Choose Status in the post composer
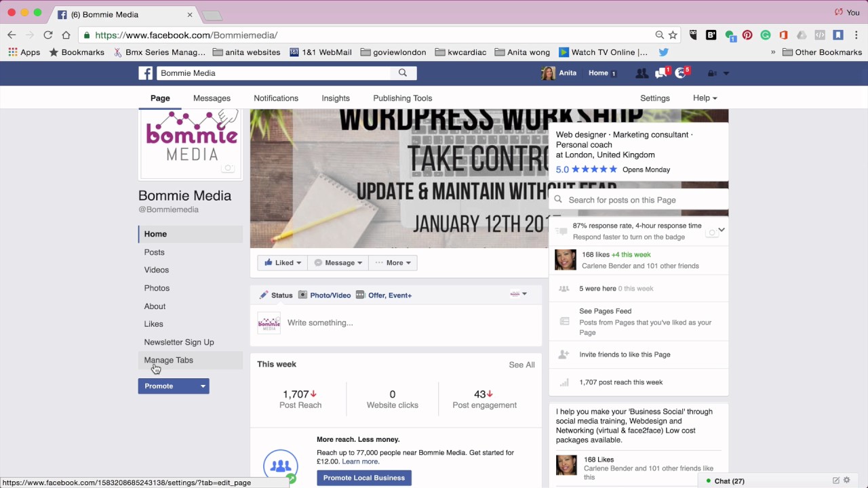This screenshot has height=488, width=868. [276, 296]
